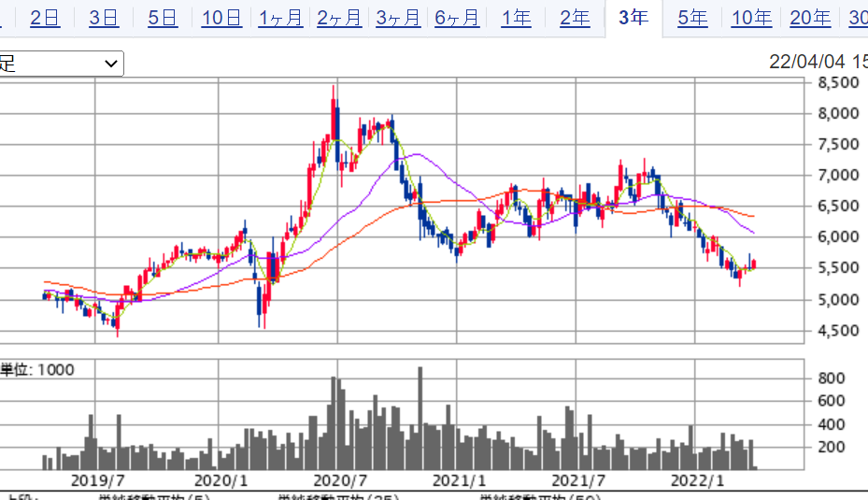Click the 2021/1 date axis label
Viewport: 868px width, 500px height.
(x=459, y=480)
